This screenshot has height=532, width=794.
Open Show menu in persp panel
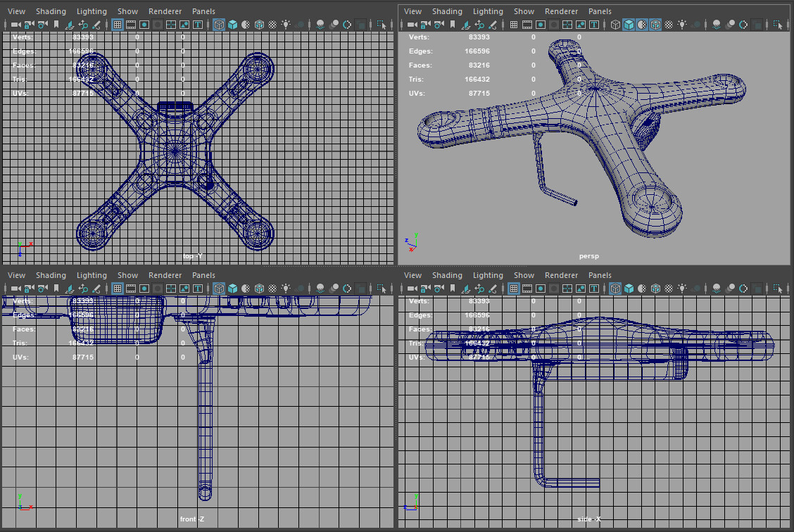point(524,11)
